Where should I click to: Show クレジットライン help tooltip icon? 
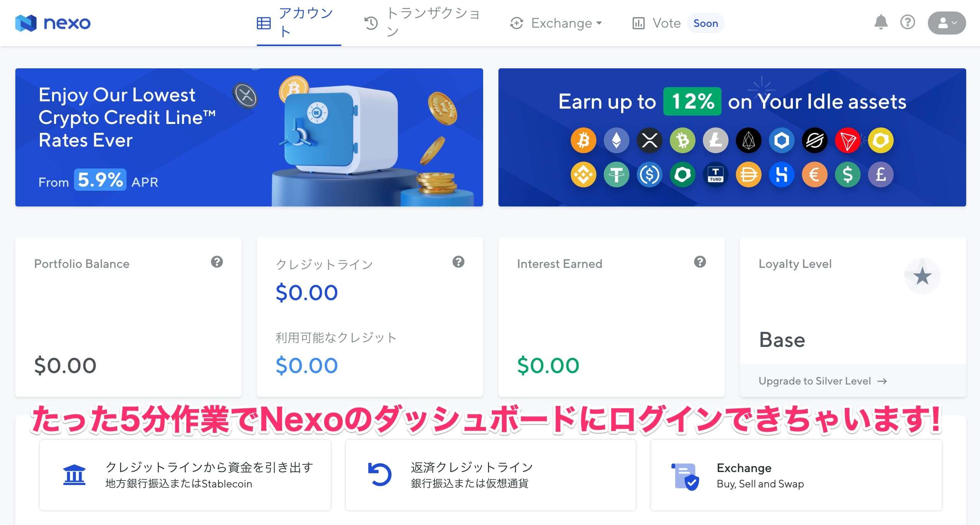click(x=458, y=262)
